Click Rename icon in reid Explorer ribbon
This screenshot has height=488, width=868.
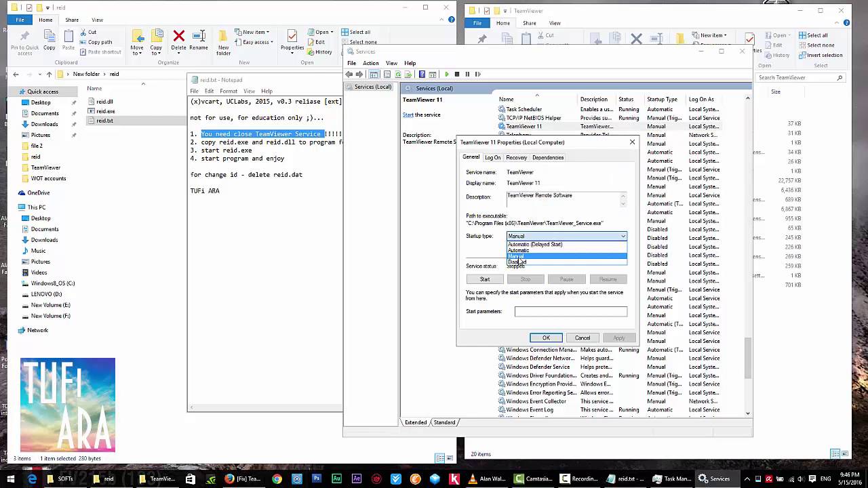(x=199, y=36)
